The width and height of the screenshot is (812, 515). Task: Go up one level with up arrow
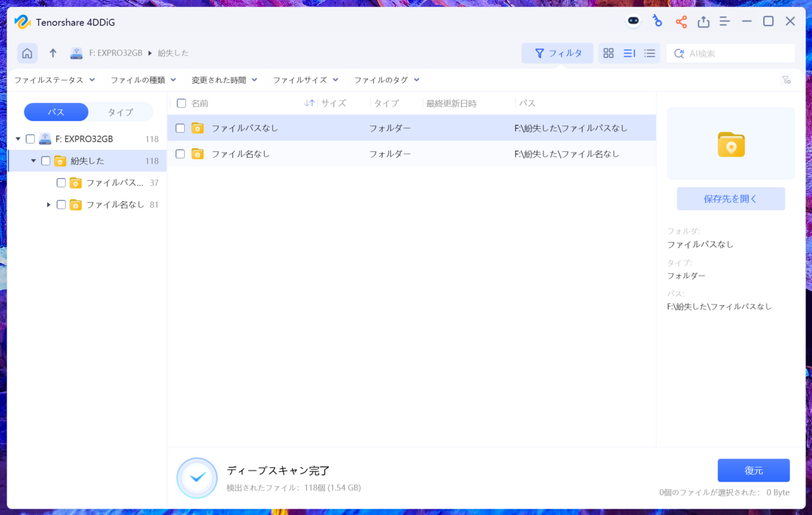pos(53,53)
